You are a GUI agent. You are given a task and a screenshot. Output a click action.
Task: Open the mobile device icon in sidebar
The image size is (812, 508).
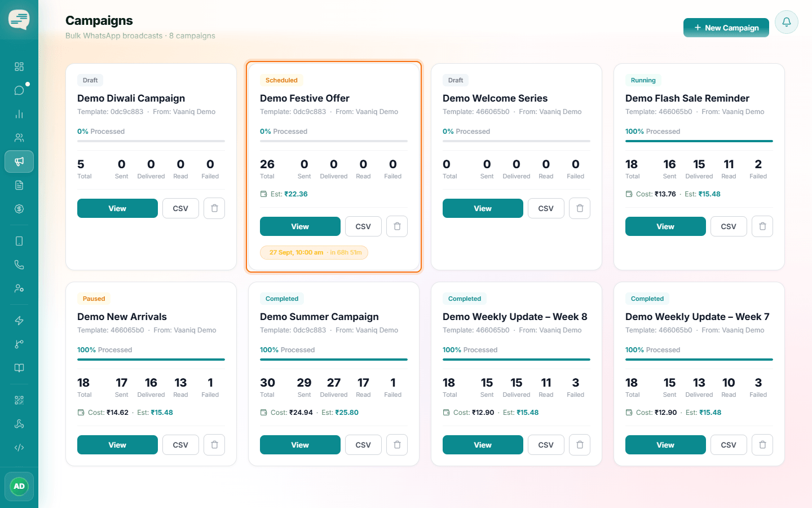pyautogui.click(x=19, y=241)
